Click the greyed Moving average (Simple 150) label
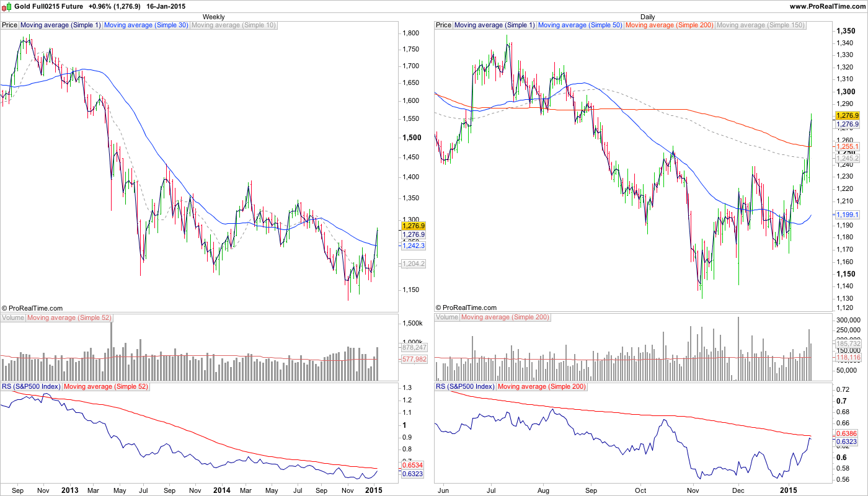 click(x=761, y=25)
